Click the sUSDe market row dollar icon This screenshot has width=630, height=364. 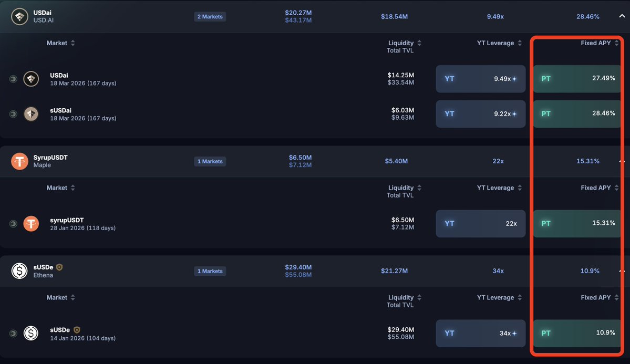[x=31, y=333]
